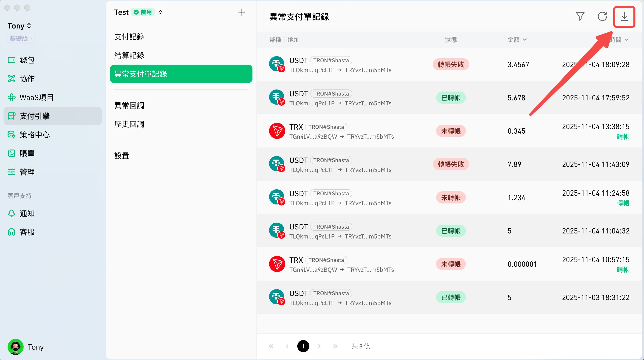Click the refresh records icon
The height and width of the screenshot is (360, 644).
[602, 17]
